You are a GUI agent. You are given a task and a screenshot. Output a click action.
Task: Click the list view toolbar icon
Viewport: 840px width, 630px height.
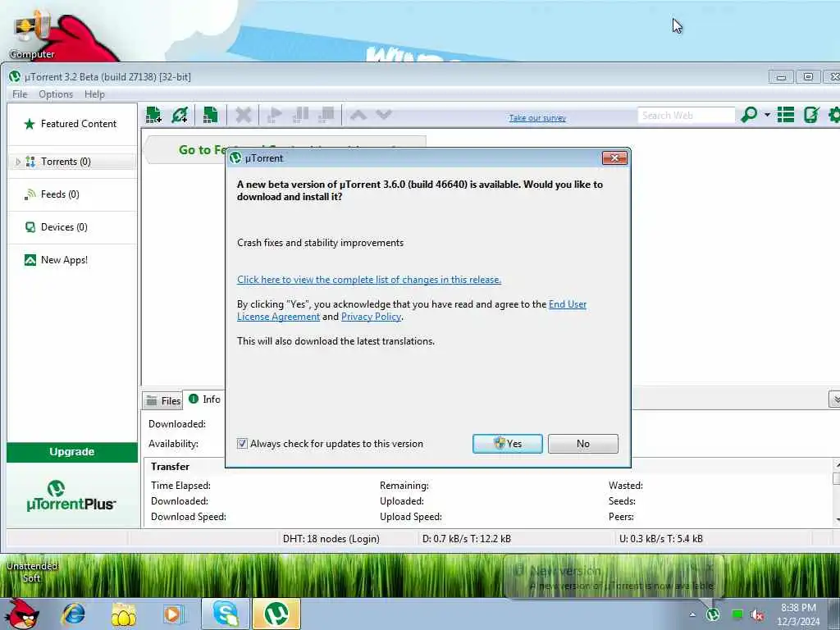[786, 115]
